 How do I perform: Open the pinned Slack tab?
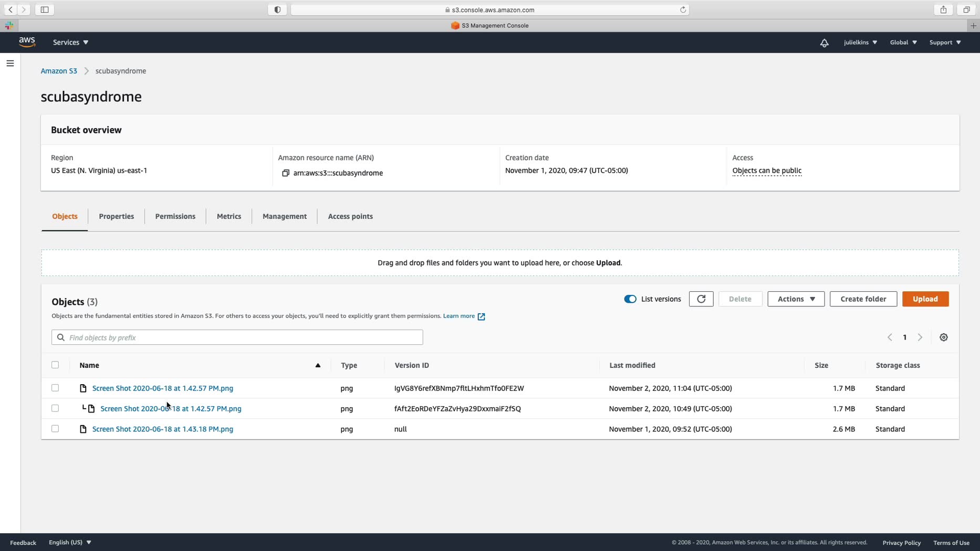coord(9,25)
